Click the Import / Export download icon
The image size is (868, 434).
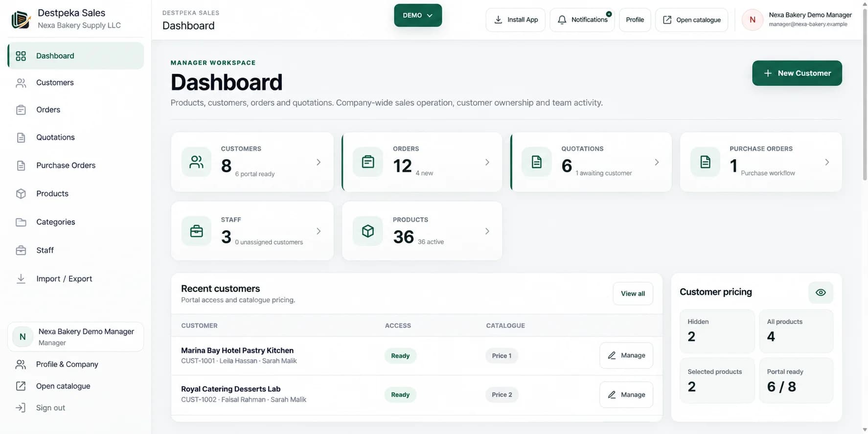21,278
